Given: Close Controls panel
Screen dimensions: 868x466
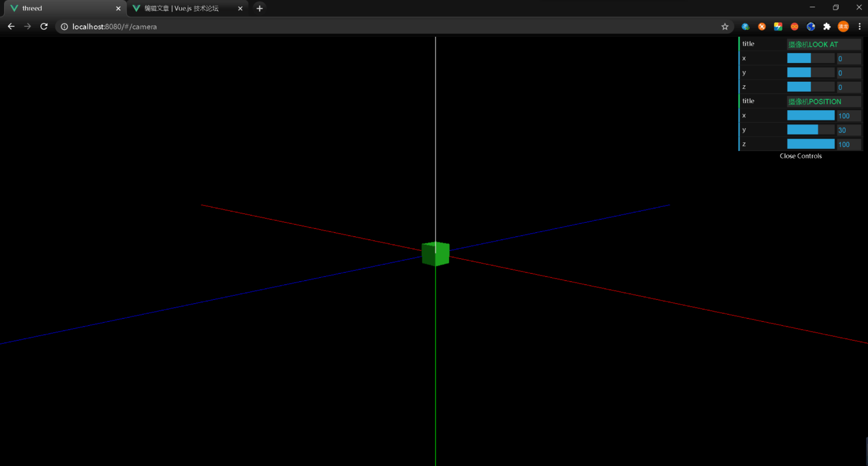Looking at the screenshot, I should (801, 156).
